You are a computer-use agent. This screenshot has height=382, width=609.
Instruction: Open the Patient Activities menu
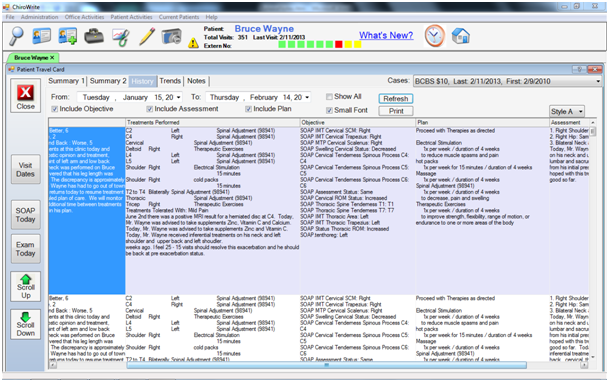131,17
